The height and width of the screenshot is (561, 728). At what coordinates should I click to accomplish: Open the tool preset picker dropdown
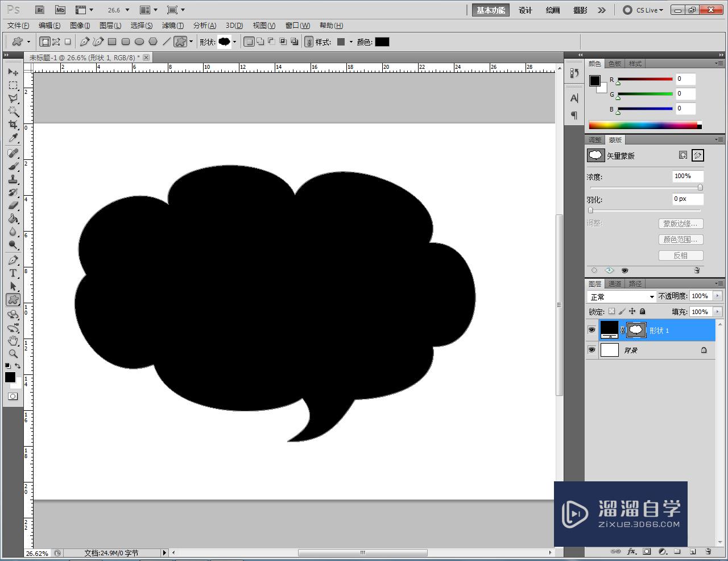28,42
